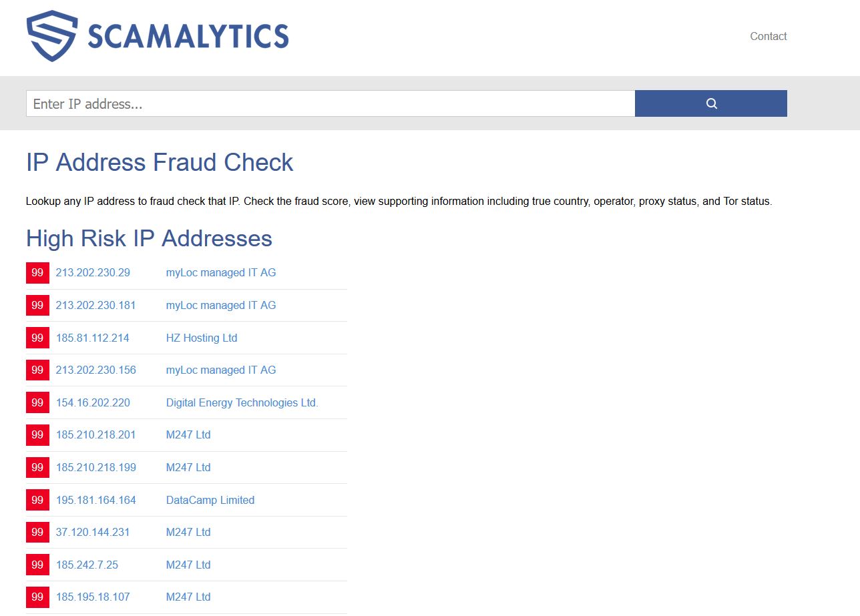Click the IP address search input field
This screenshot has height=616, width=860.
click(267, 103)
